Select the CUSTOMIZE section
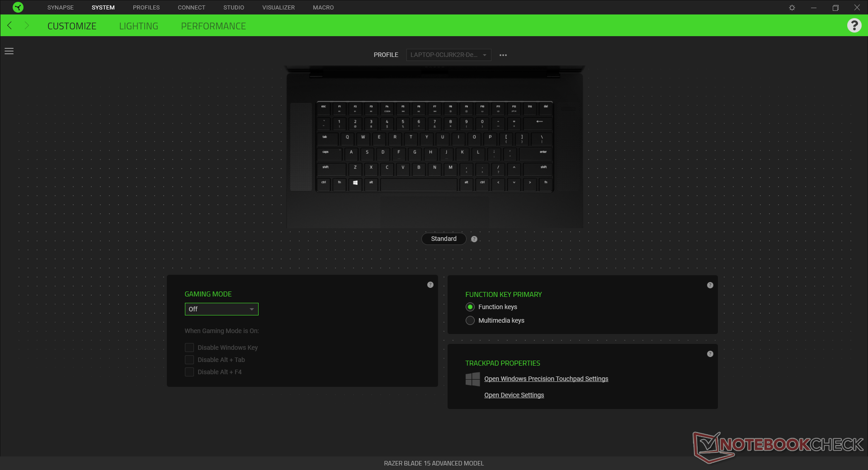The height and width of the screenshot is (470, 868). pos(72,26)
